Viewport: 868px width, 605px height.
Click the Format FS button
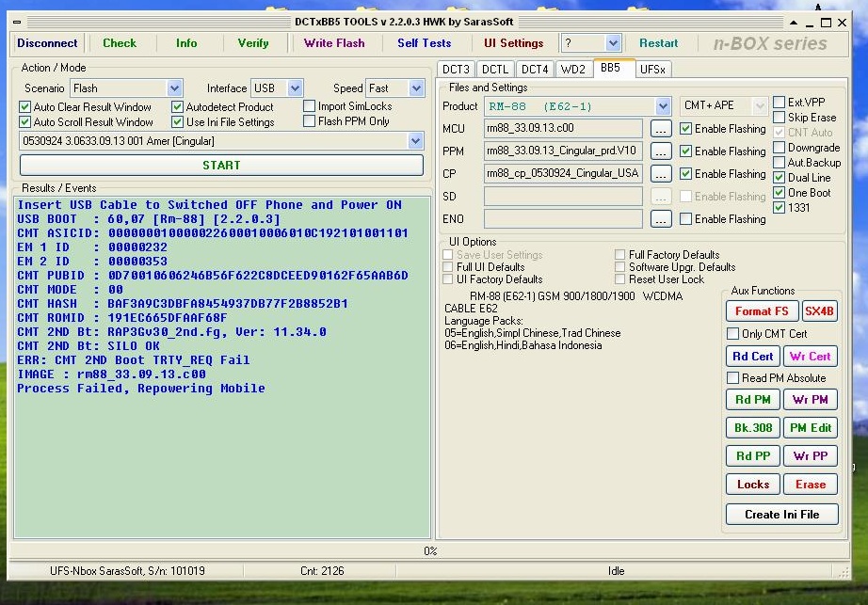click(x=762, y=311)
